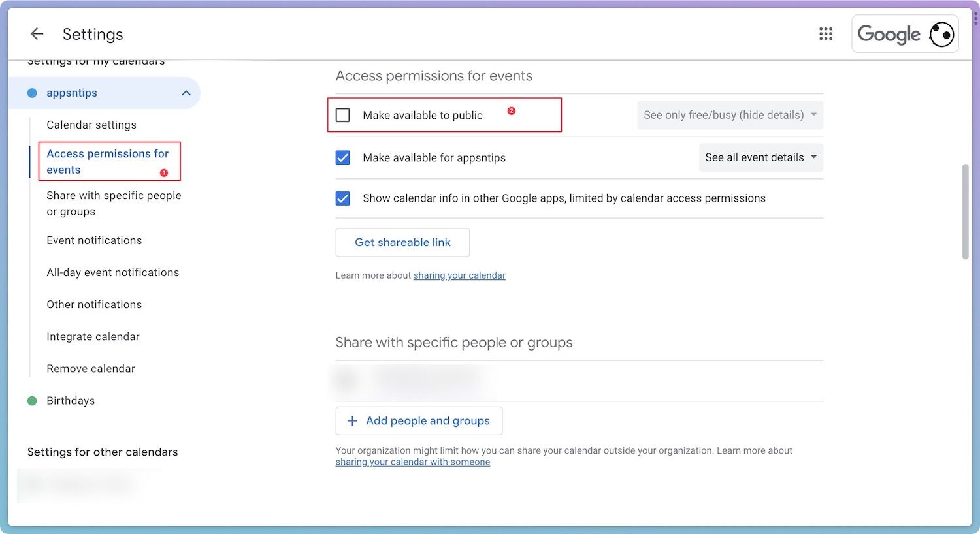980x534 pixels.
Task: Click the blue appsntips calendar color dot
Action: 32,93
